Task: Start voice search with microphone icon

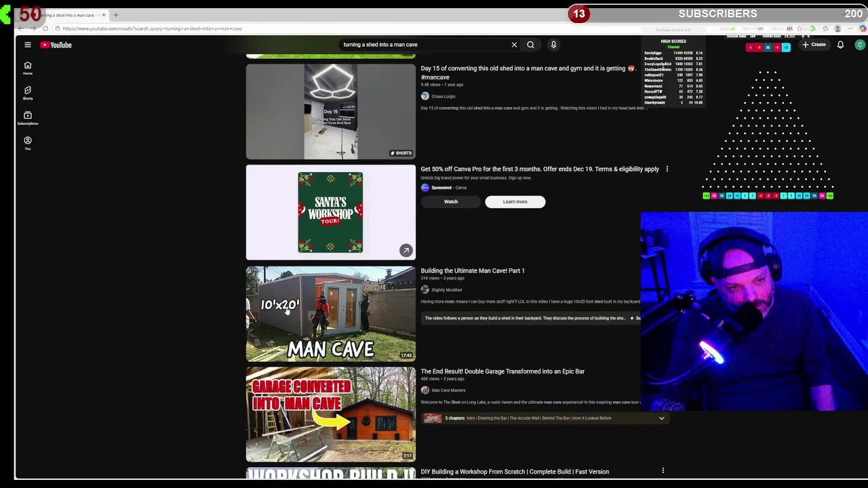Action: click(x=553, y=45)
